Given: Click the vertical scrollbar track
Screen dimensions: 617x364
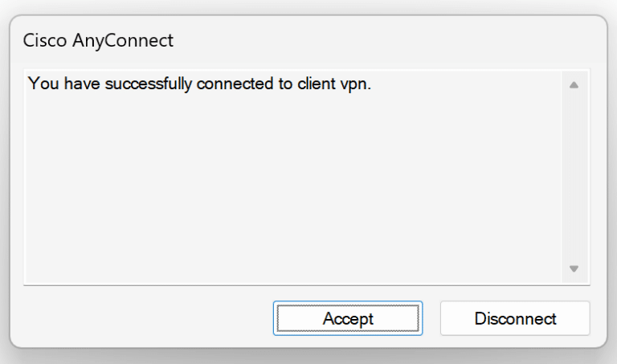Looking at the screenshot, I should coord(574,177).
